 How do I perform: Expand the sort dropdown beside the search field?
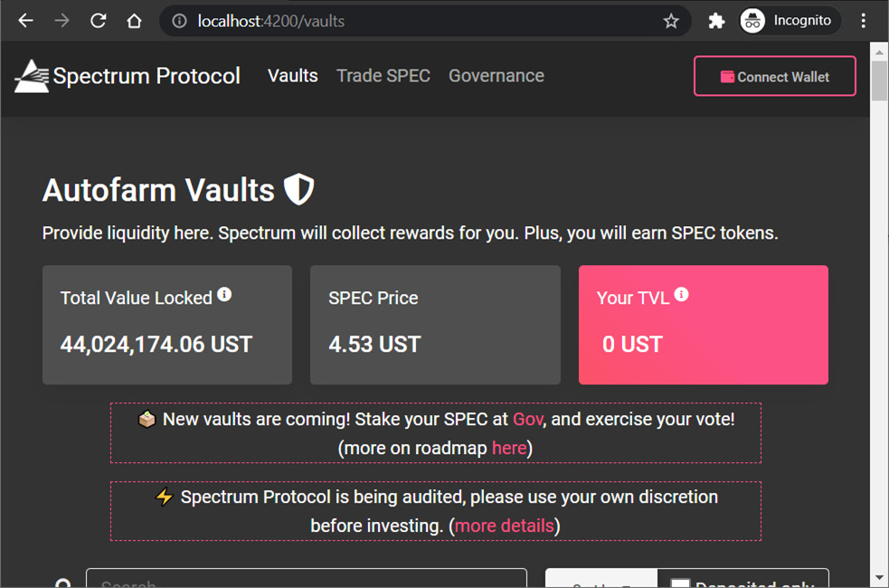point(601,578)
